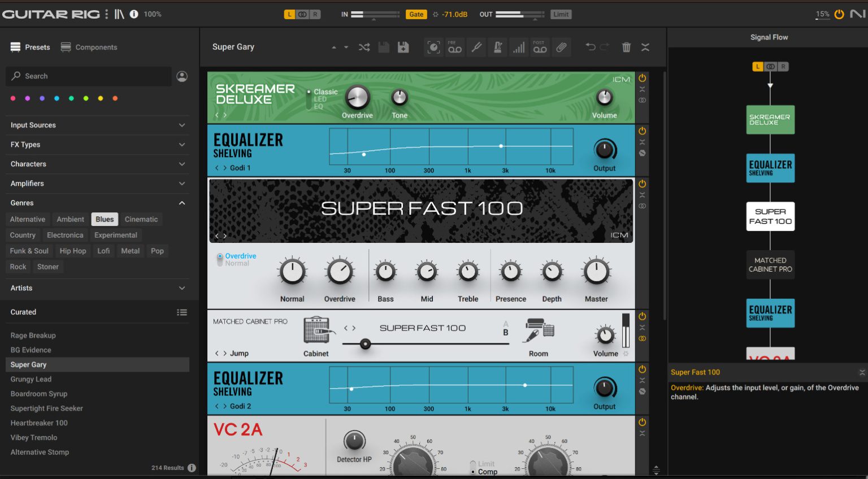
Task: Switch Super Fast 100 to Overdrive channel
Action: (222, 255)
